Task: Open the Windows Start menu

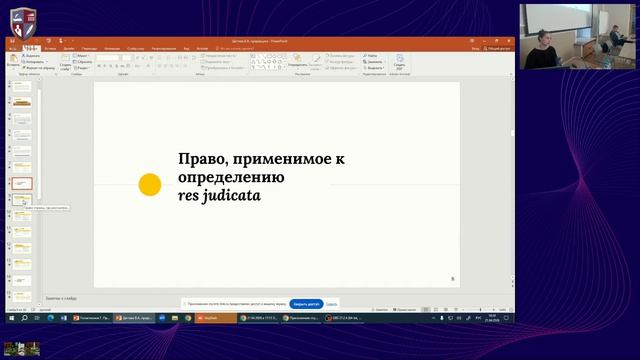Action: pyautogui.click(x=11, y=318)
